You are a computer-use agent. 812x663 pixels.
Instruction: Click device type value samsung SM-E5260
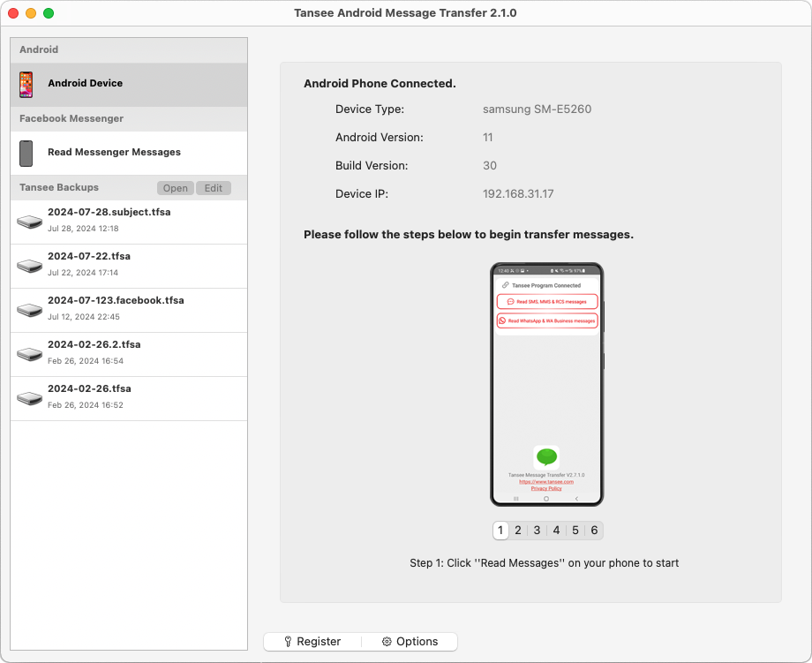[537, 109]
